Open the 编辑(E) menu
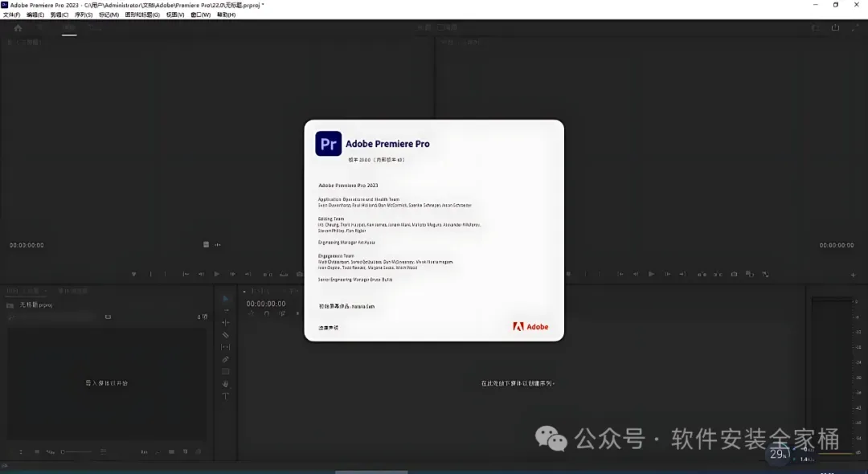 pyautogui.click(x=35, y=15)
